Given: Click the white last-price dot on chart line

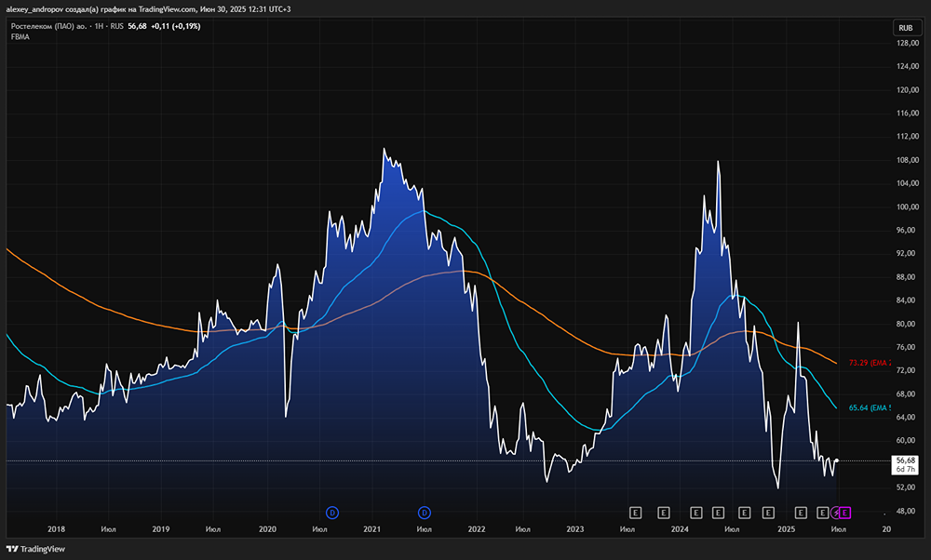Looking at the screenshot, I should [x=838, y=460].
